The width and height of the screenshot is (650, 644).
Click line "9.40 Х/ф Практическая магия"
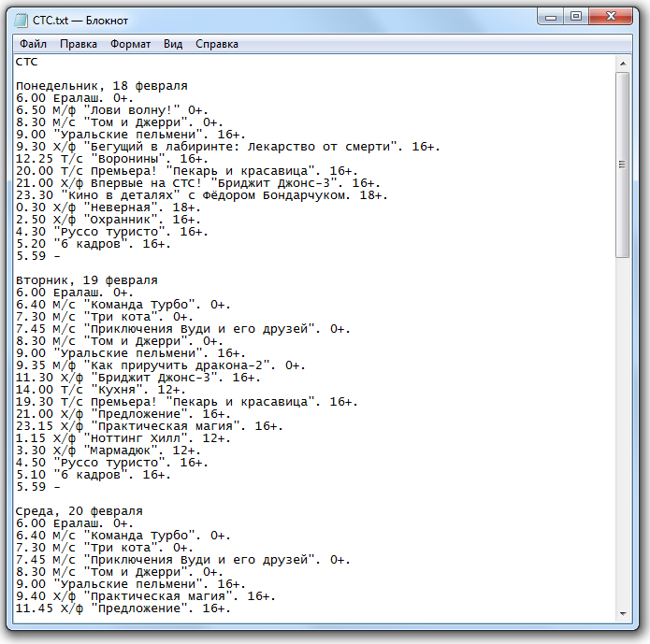(146, 596)
